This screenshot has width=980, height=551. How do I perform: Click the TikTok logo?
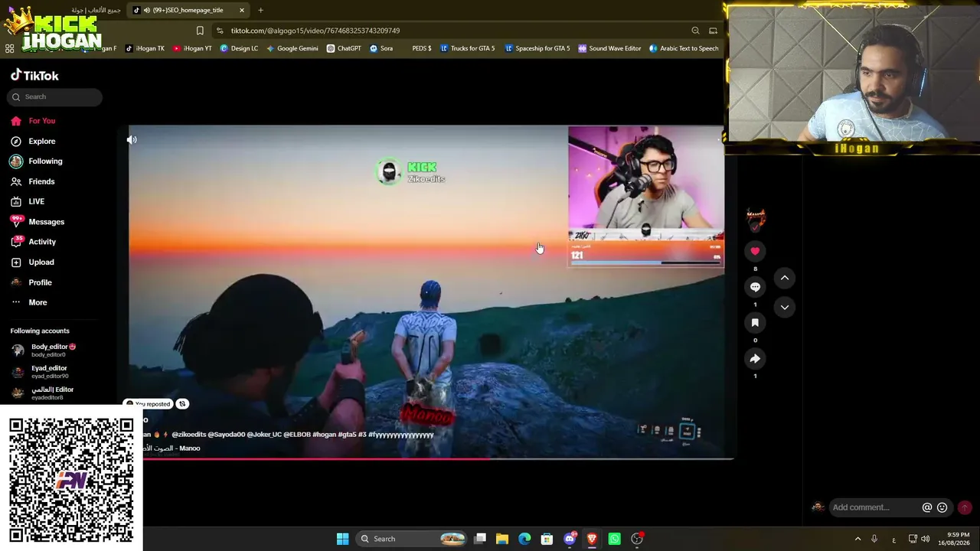tap(34, 75)
